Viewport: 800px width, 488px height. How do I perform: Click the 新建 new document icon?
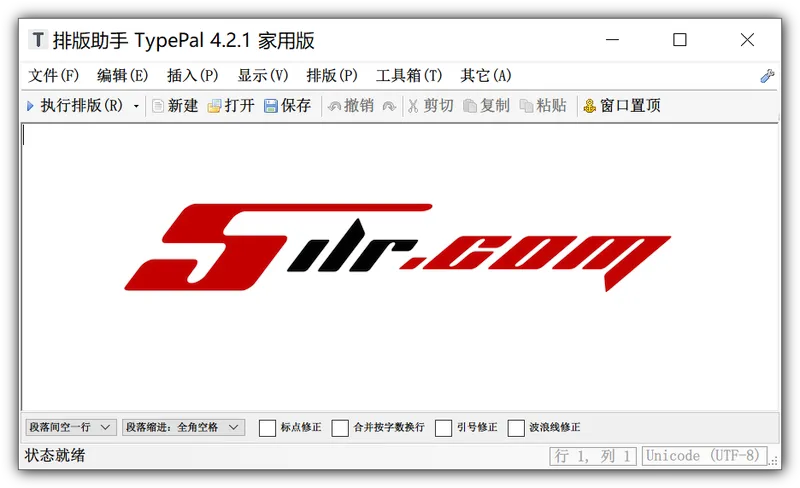pos(158,106)
